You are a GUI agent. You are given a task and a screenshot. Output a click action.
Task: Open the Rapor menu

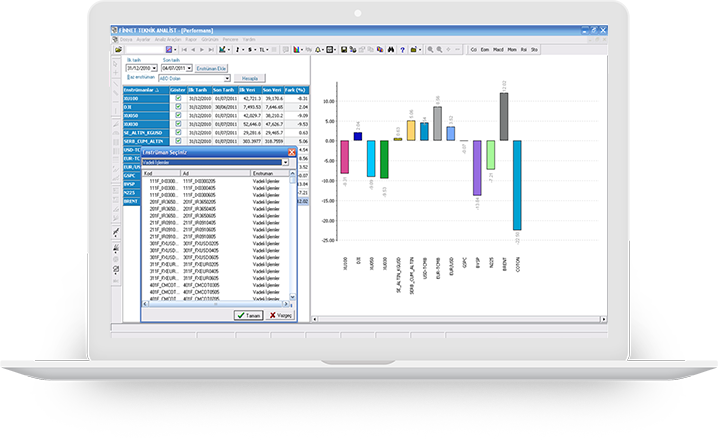pos(191,40)
